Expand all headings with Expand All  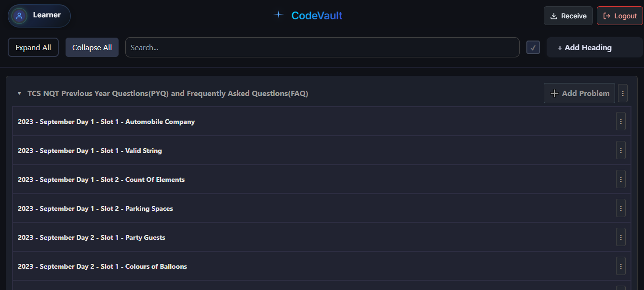click(x=33, y=47)
